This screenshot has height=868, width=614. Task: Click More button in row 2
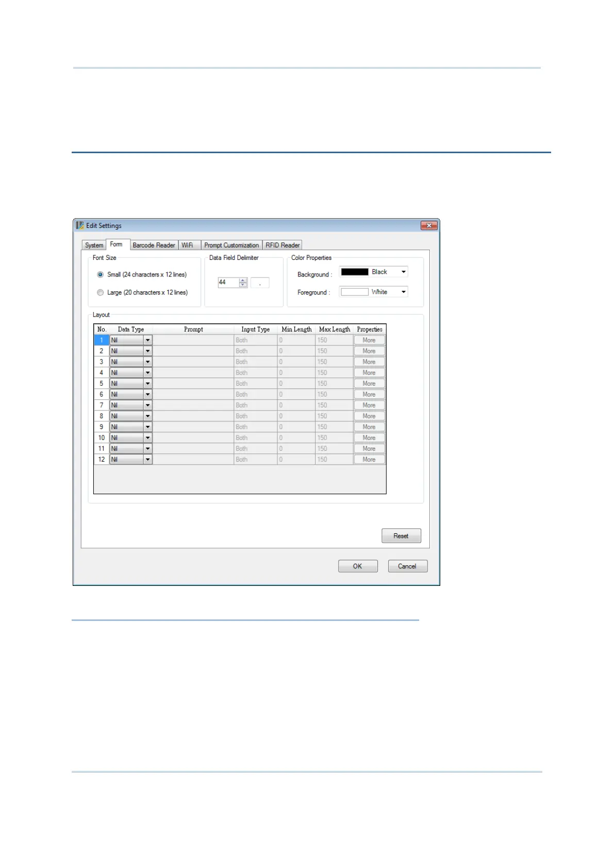click(369, 351)
